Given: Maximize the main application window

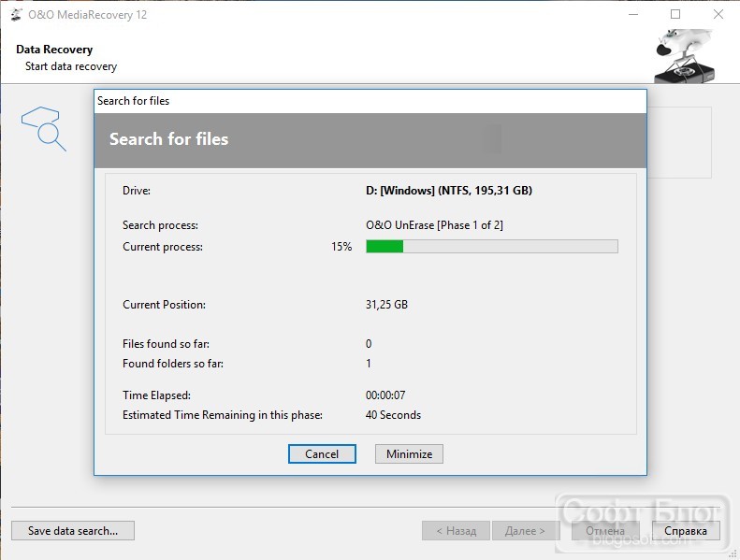Looking at the screenshot, I should pos(675,15).
